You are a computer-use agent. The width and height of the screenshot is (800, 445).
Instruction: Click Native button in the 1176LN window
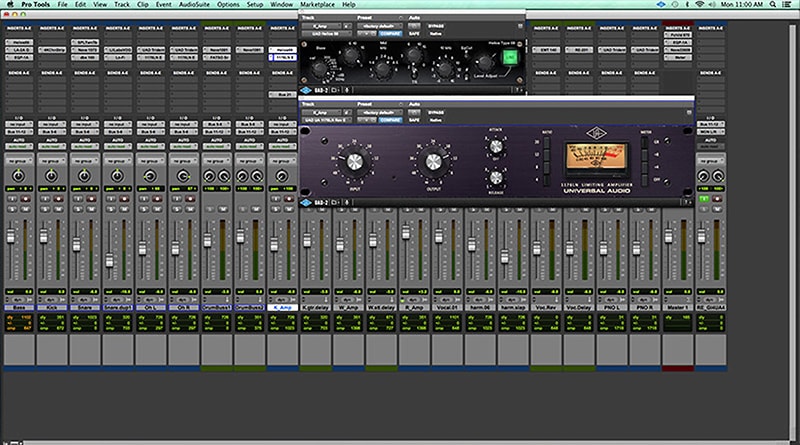[x=435, y=120]
